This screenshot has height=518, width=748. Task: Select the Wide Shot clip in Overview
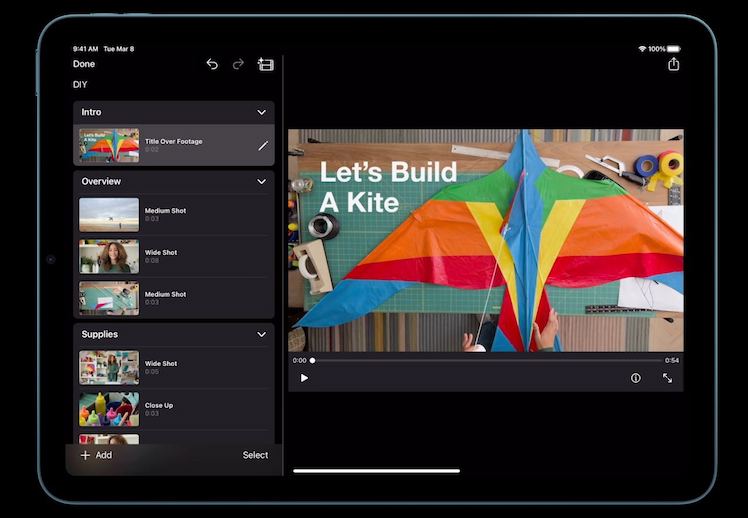pyautogui.click(x=109, y=256)
